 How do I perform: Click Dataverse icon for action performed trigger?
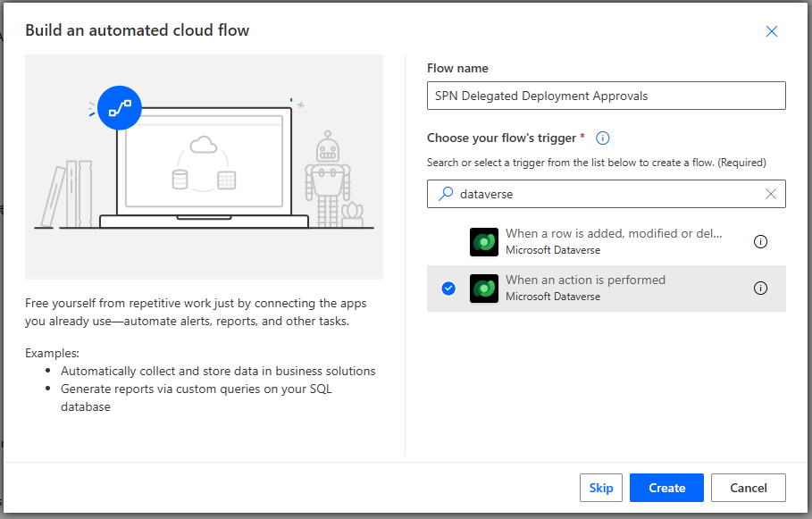pyautogui.click(x=484, y=288)
